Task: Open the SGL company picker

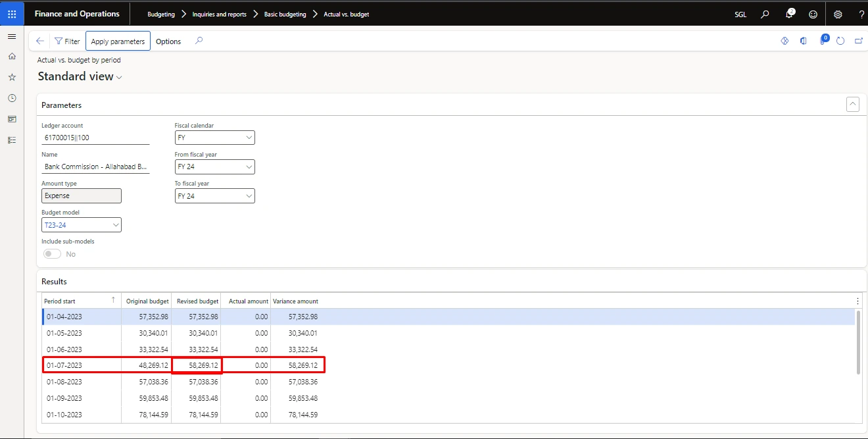Action: pyautogui.click(x=740, y=14)
